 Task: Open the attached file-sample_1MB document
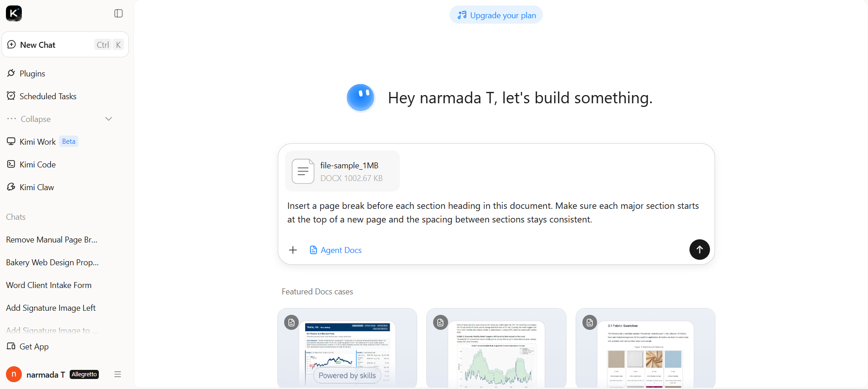(x=342, y=171)
